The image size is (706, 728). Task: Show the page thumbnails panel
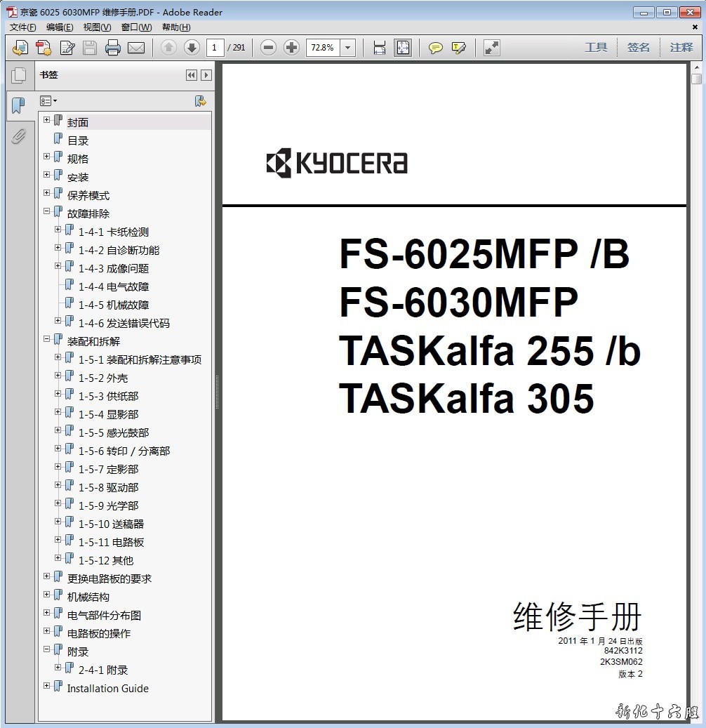click(18, 75)
